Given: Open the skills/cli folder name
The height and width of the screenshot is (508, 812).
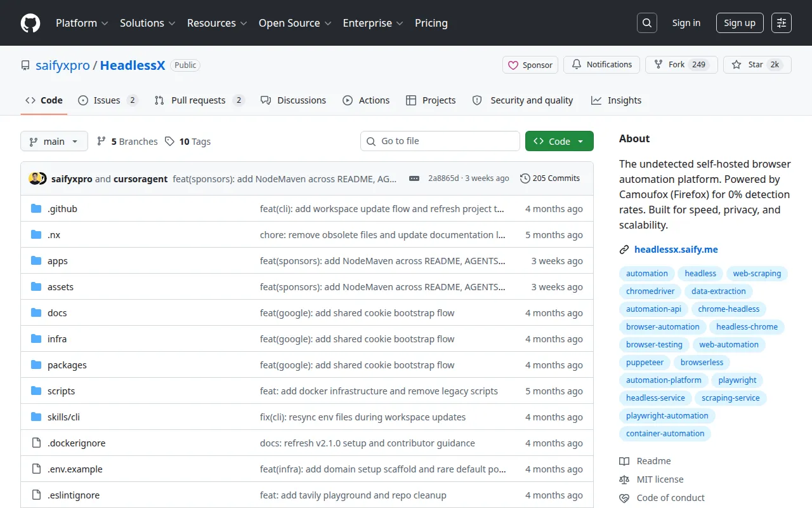Looking at the screenshot, I should (x=63, y=417).
